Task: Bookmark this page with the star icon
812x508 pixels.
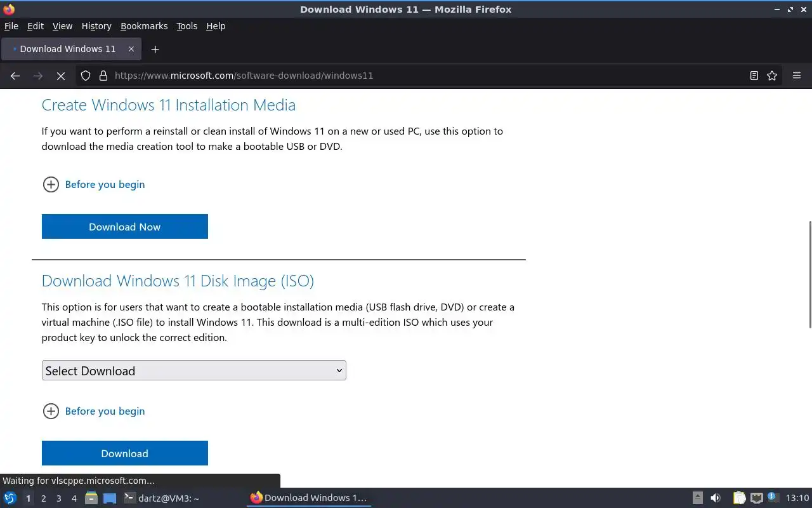Action: [772, 76]
